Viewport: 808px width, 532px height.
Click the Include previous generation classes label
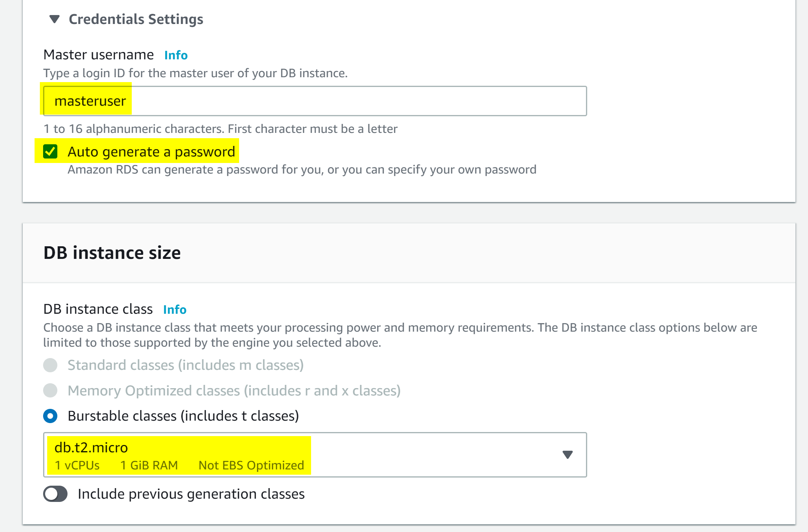(x=191, y=494)
